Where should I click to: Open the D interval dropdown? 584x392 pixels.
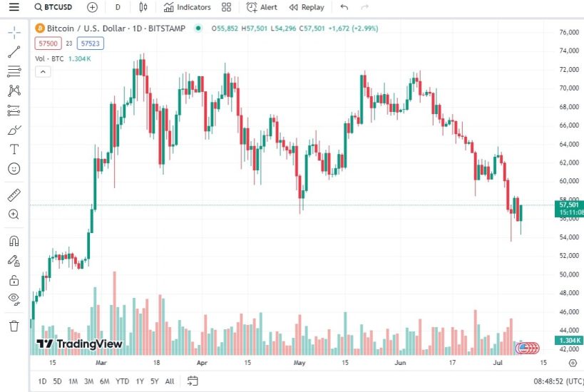(118, 7)
